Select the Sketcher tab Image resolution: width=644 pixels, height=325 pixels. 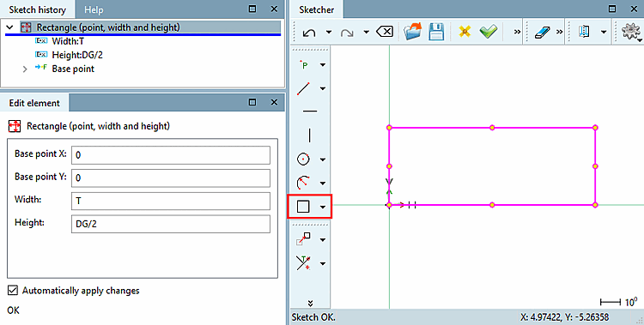tap(316, 9)
